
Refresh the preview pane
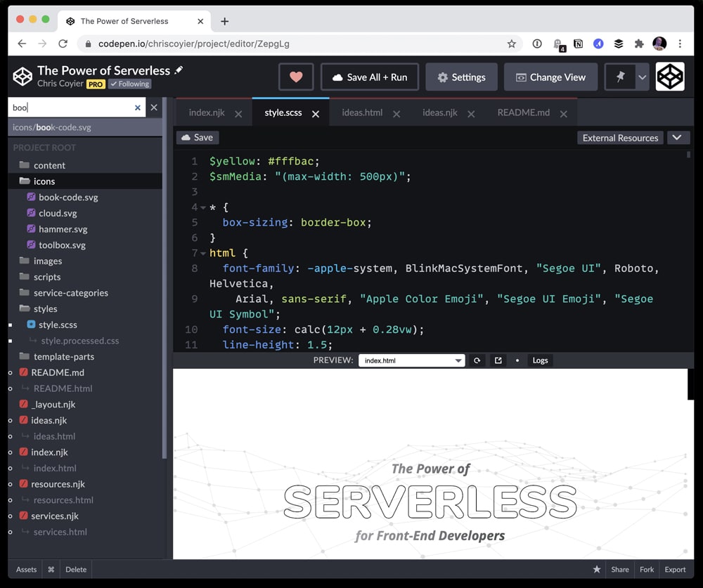477,360
